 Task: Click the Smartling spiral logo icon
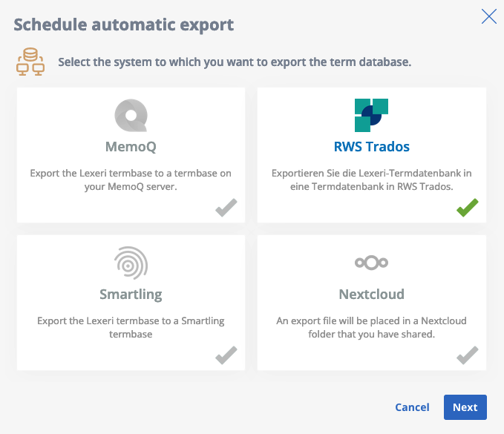(131, 263)
